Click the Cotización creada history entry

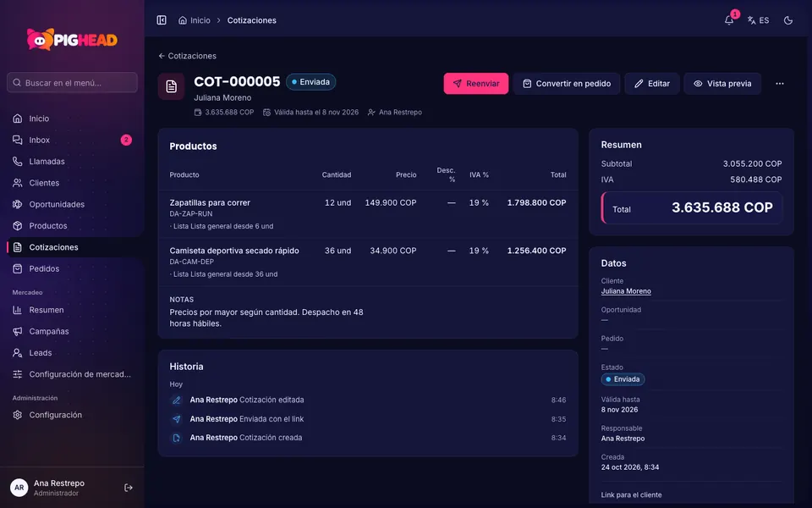[368, 438]
